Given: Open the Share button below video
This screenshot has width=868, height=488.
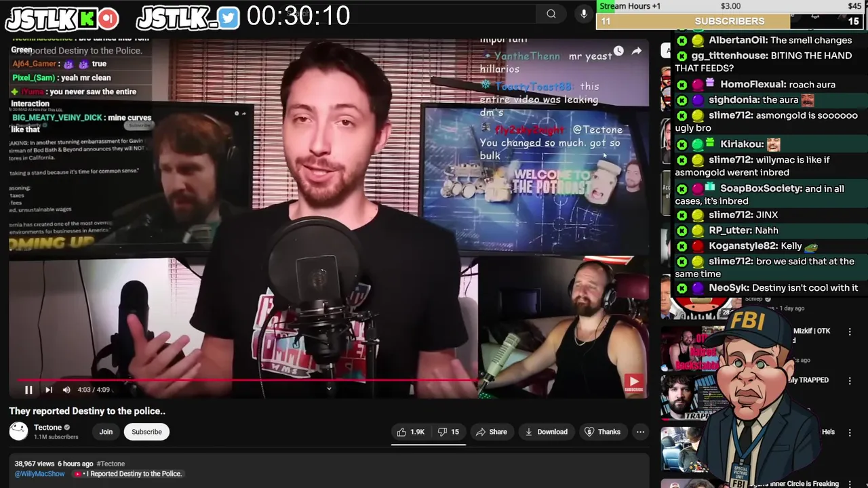Looking at the screenshot, I should [x=492, y=432].
